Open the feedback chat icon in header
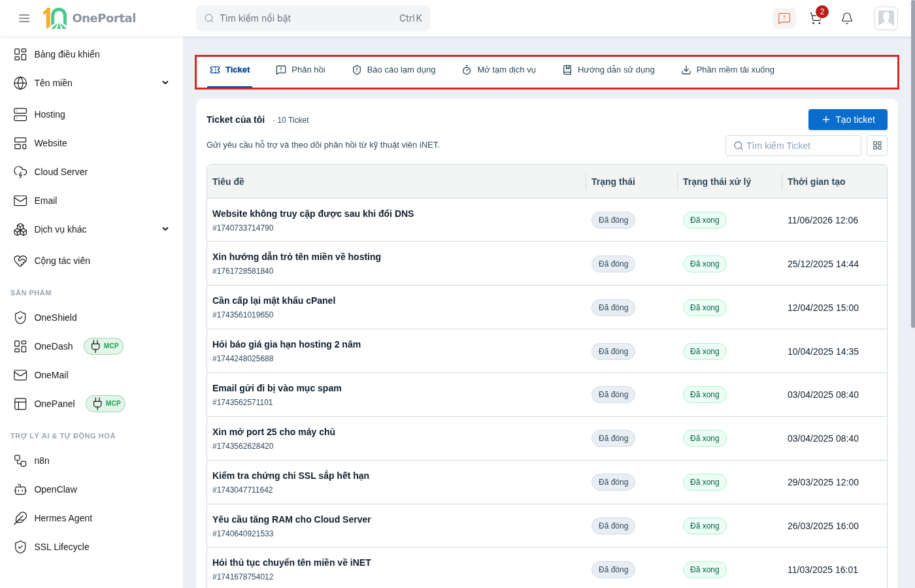 coord(784,18)
